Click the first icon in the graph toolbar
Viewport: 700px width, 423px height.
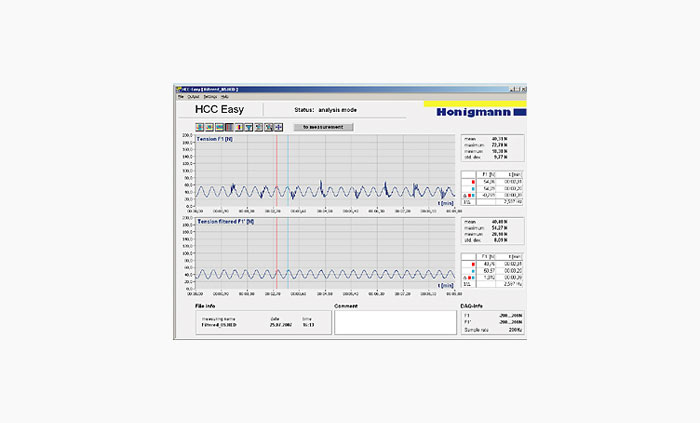pos(199,127)
